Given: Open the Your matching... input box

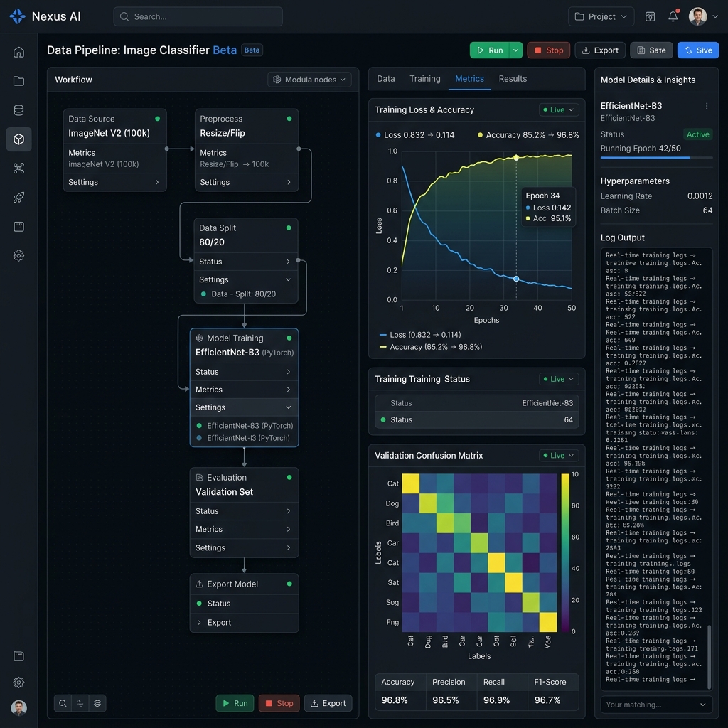Looking at the screenshot, I should 656,705.
